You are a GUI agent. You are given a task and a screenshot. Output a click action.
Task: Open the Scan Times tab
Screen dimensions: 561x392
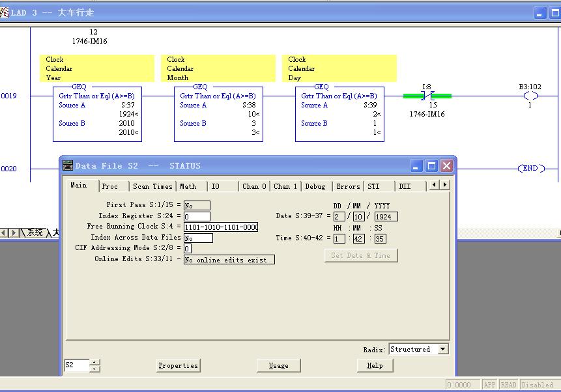pos(152,186)
